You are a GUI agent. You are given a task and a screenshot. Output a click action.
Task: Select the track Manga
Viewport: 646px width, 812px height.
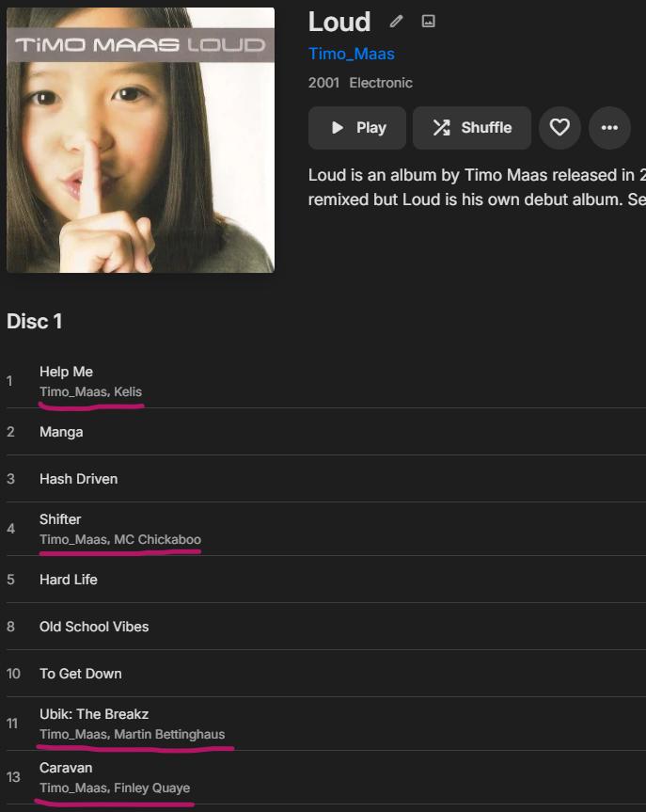click(61, 432)
